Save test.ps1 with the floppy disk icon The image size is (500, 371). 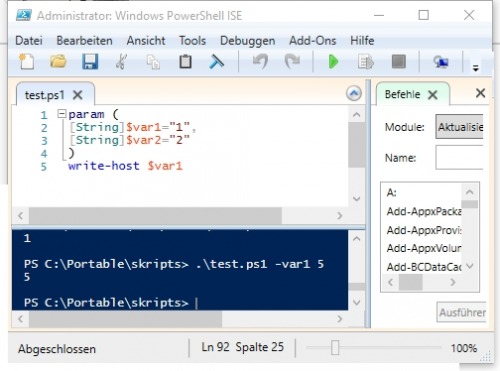point(90,62)
